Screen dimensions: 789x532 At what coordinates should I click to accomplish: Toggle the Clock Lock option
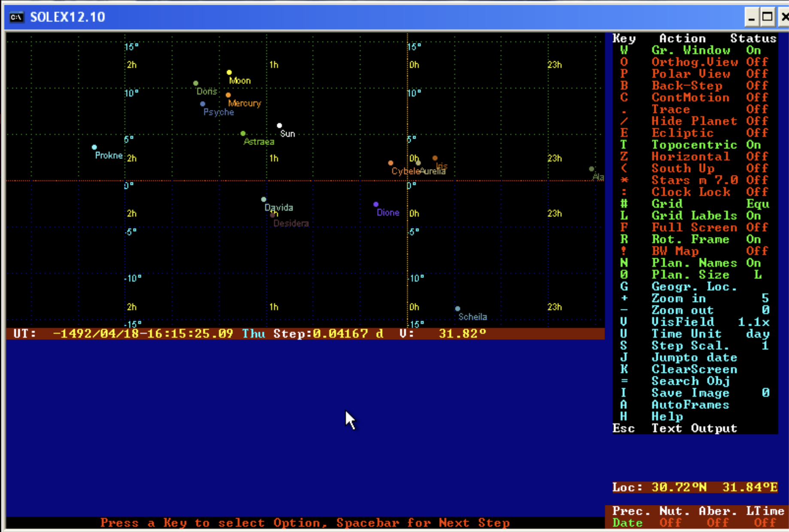click(694, 192)
